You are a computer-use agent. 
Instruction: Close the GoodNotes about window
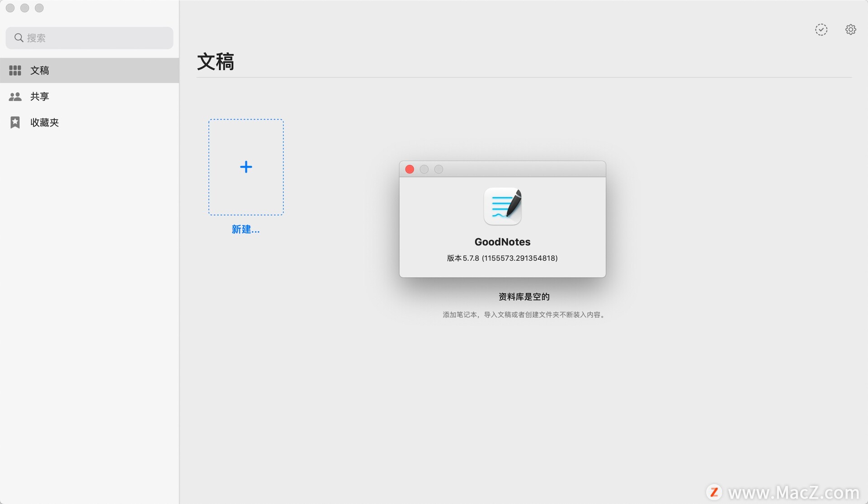(x=410, y=169)
